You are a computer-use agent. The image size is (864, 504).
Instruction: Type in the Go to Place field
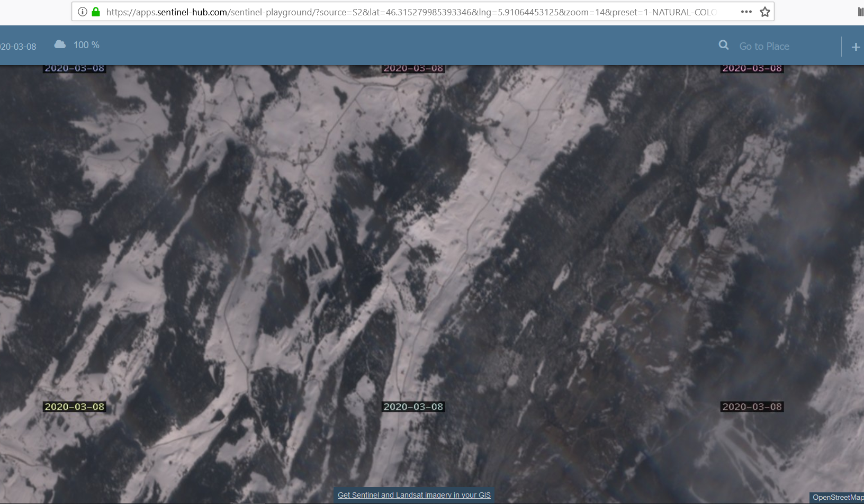tap(778, 47)
